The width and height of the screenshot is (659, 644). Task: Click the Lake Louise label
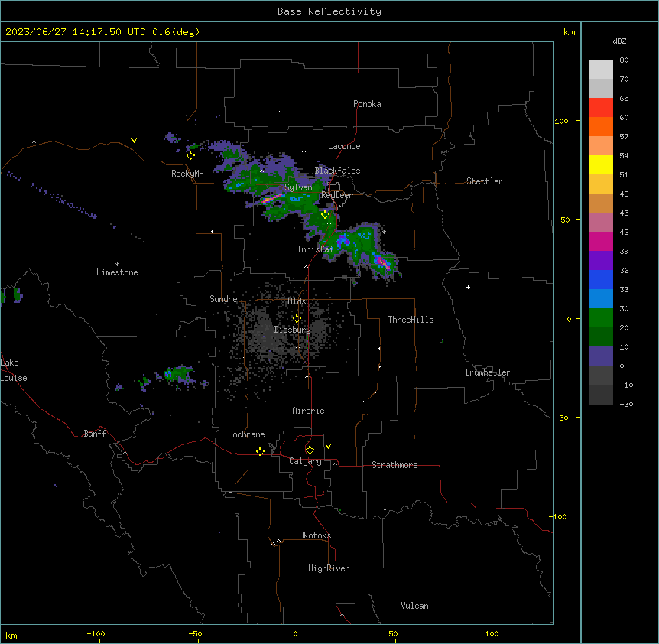[x=14, y=370]
